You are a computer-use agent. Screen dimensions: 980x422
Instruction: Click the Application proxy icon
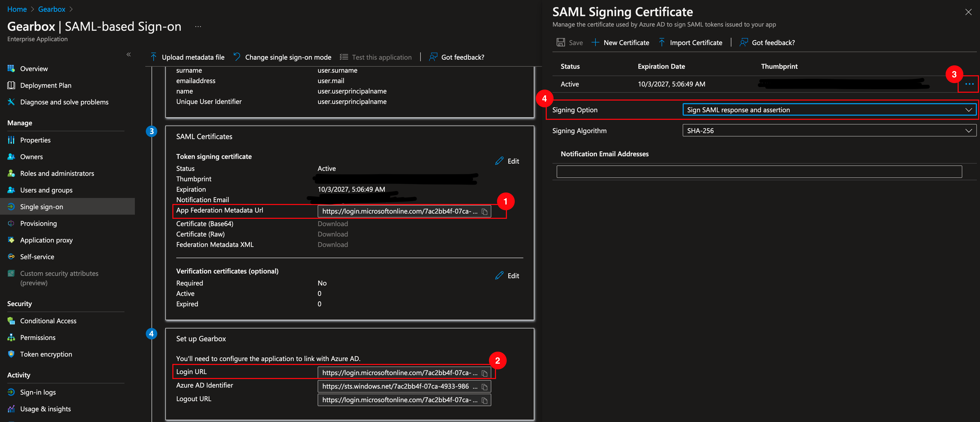[x=11, y=240]
